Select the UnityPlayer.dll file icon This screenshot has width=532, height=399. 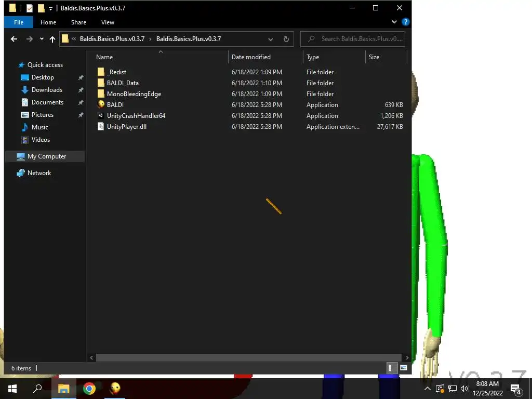[101, 127]
